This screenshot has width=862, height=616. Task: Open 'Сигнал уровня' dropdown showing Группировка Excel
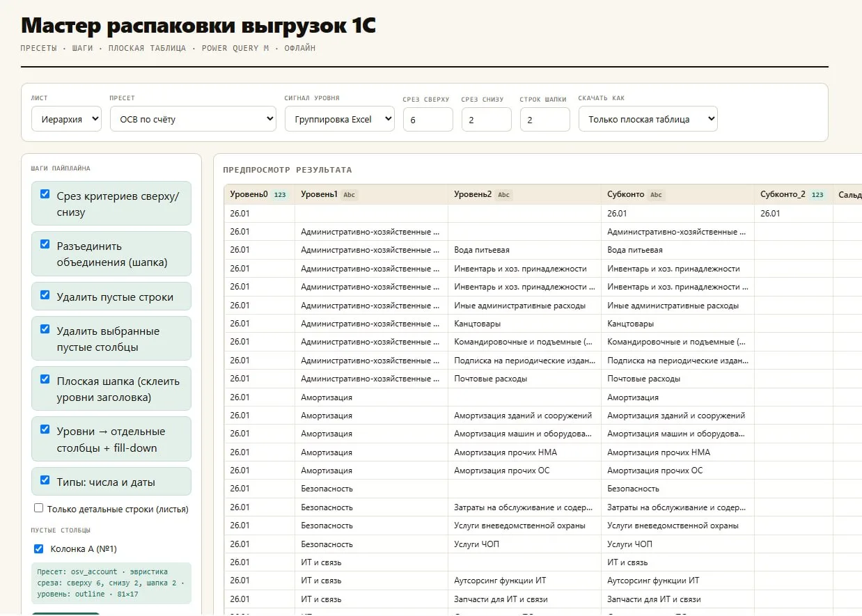[340, 119]
